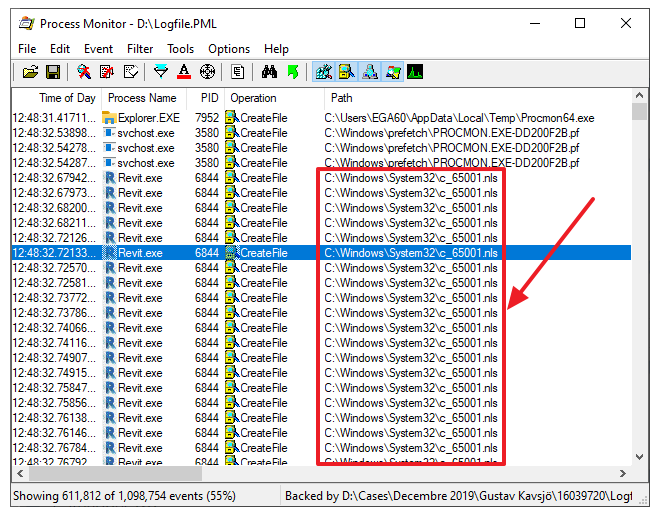The width and height of the screenshot is (658, 514).
Task: Click the Save floppy disk icon
Action: (52, 72)
